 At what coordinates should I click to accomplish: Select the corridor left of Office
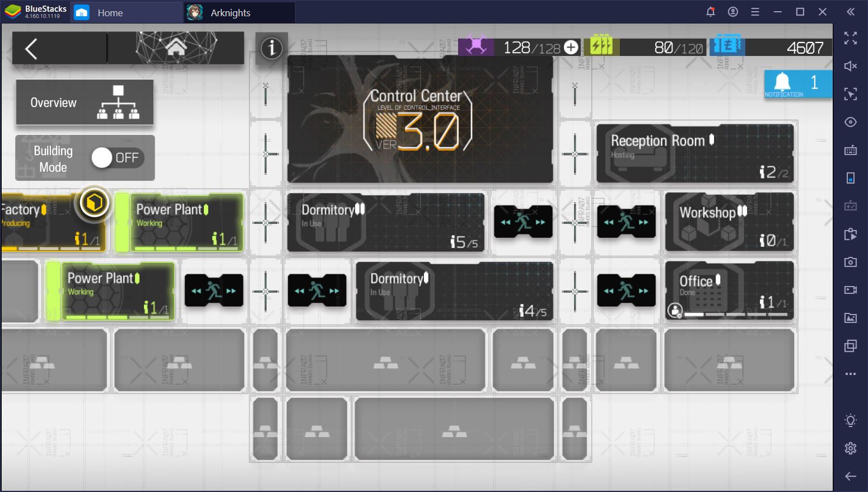point(626,290)
